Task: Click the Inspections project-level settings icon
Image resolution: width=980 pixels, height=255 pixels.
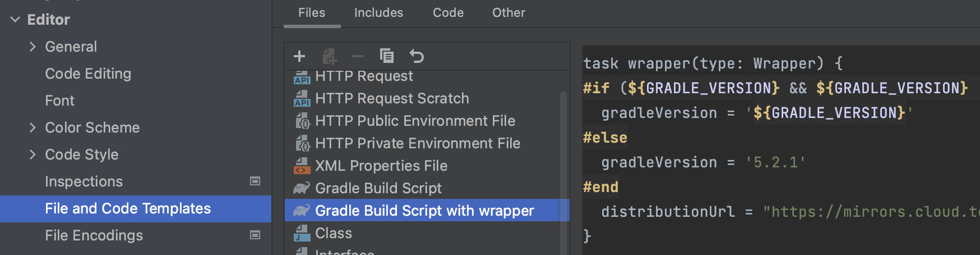Action: (255, 181)
